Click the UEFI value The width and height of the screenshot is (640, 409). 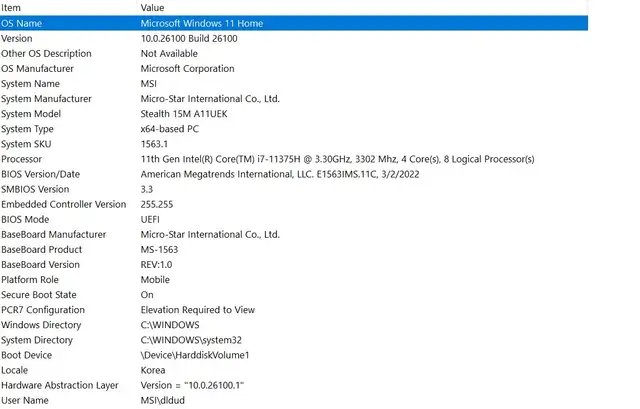tap(150, 220)
